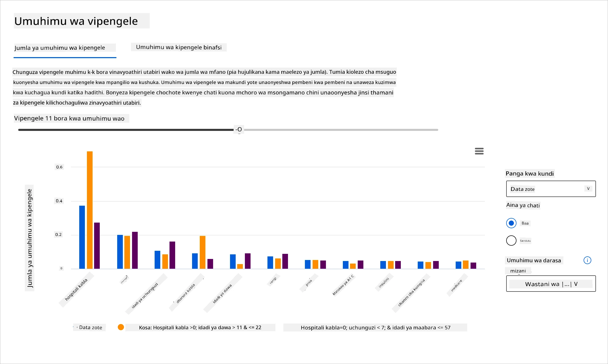Click the orange dharura kabla bar

pos(203,252)
